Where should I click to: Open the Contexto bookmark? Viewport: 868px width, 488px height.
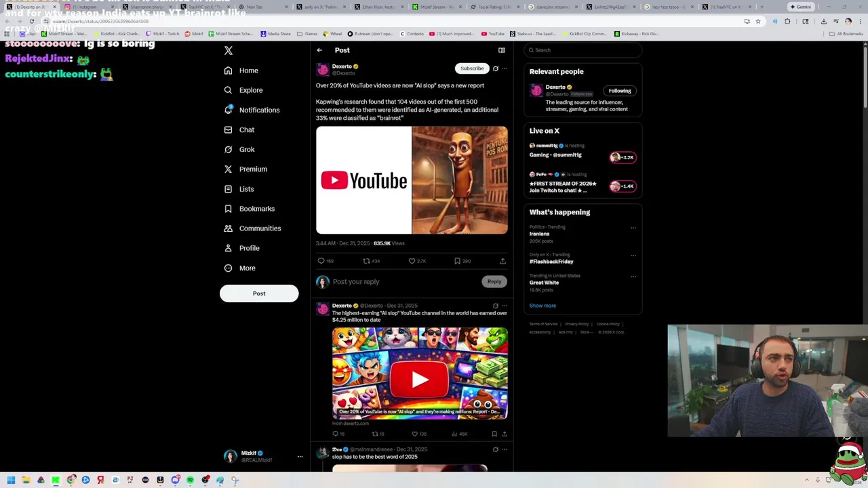pyautogui.click(x=412, y=34)
